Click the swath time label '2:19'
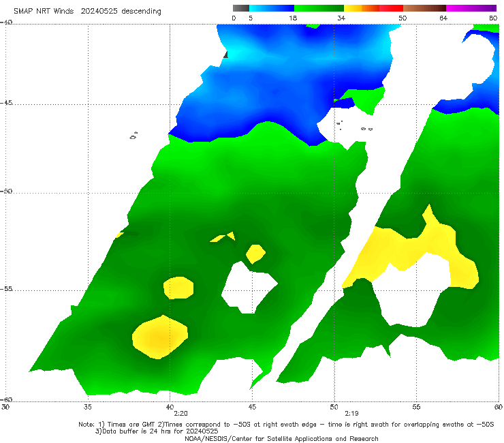The width and height of the screenshot is (504, 443). (351, 414)
